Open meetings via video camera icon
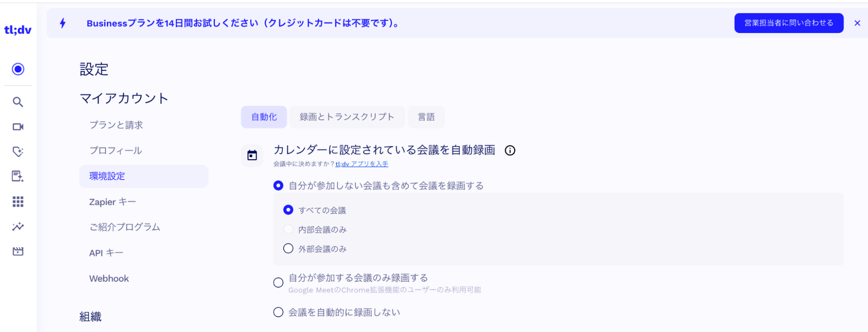Viewport: 868px width, 332px height. [x=18, y=127]
